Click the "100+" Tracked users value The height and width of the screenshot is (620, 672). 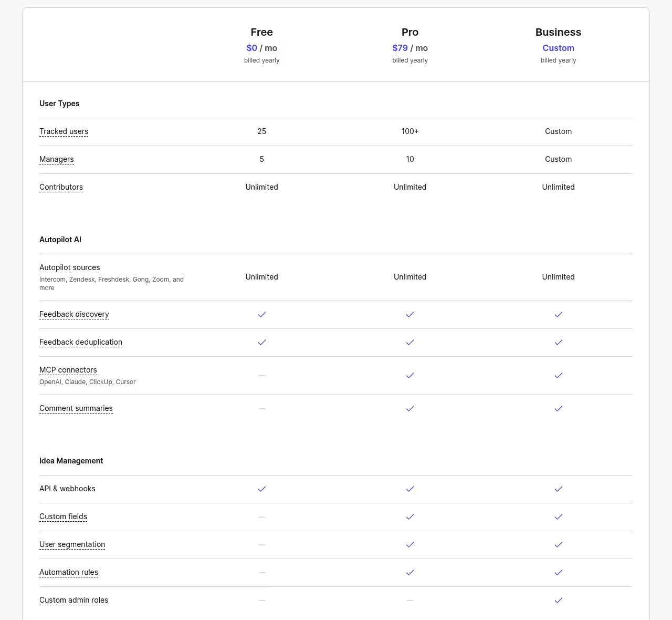[410, 131]
